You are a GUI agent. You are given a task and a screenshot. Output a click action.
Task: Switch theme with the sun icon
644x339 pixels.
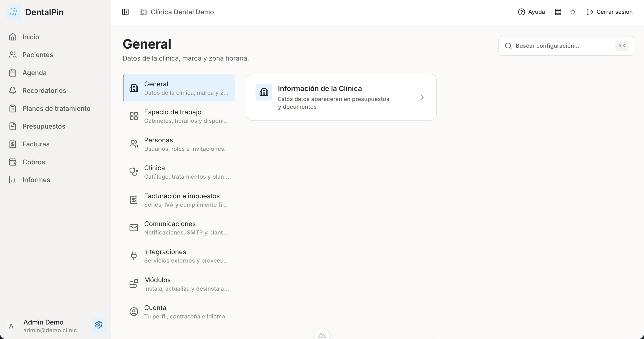coord(573,12)
